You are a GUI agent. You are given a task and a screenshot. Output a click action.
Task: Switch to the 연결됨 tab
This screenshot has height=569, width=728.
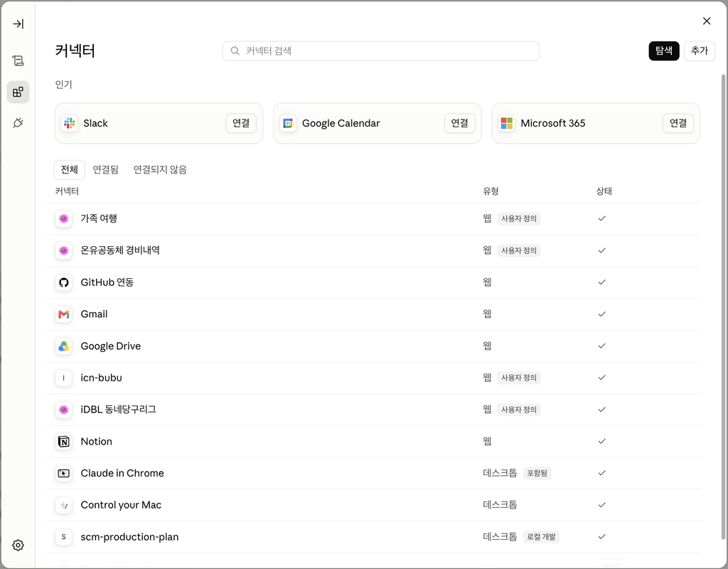point(105,169)
